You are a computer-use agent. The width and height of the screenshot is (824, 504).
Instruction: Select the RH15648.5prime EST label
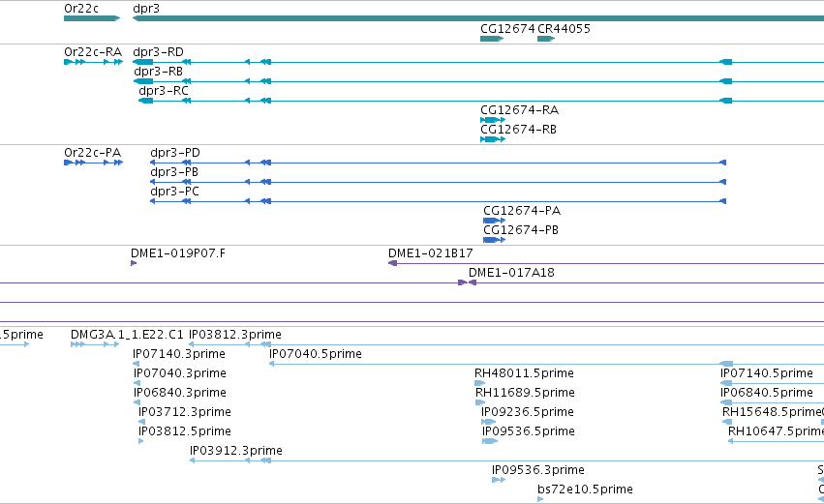[x=772, y=413]
